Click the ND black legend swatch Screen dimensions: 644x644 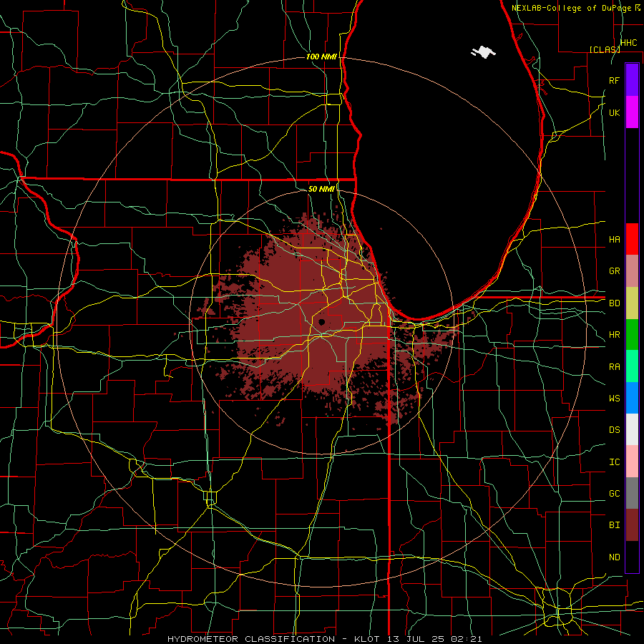pos(632,557)
